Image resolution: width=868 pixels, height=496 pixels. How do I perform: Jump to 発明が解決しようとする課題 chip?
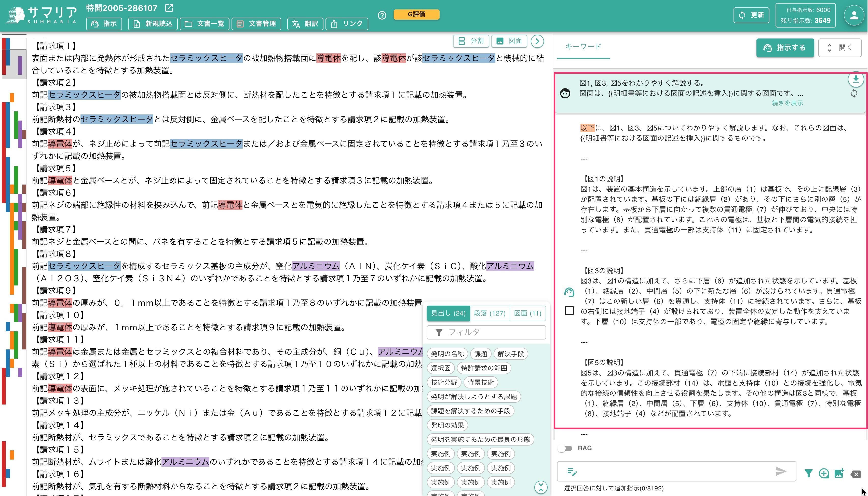(x=474, y=397)
